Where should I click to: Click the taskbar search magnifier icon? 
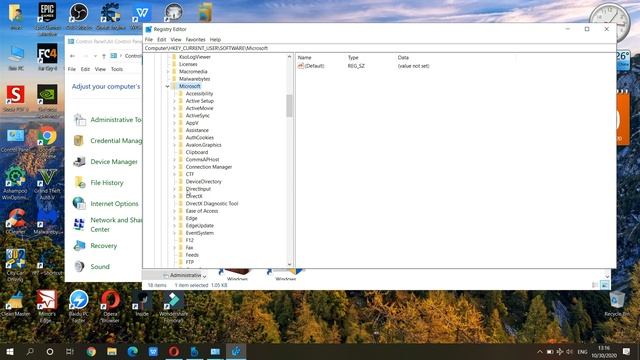pyautogui.click(x=30, y=351)
